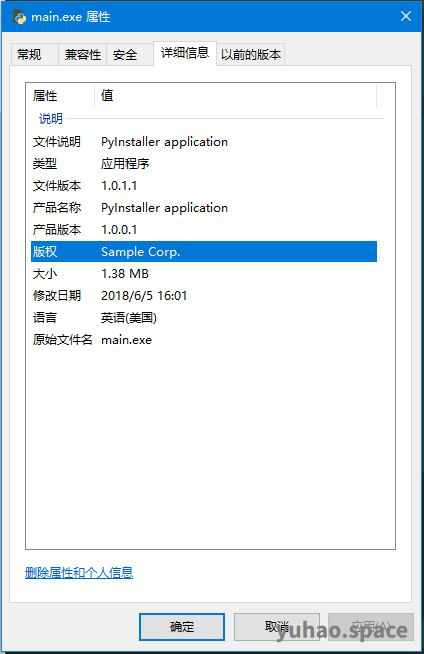Viewport: 424px width, 654px height.
Task: Select the 说明 group header
Action: click(50, 118)
